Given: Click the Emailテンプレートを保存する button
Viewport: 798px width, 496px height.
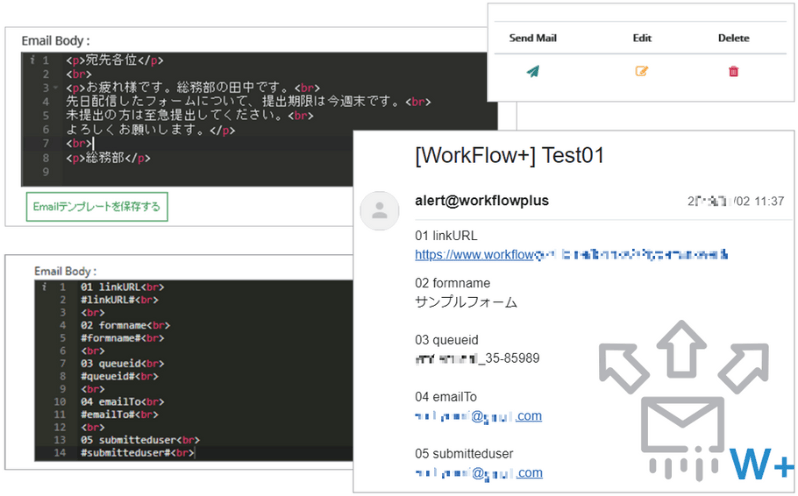Looking at the screenshot, I should coord(97,207).
